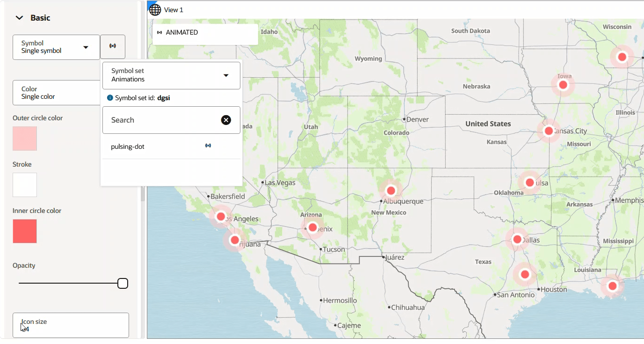Open the Color Single color dropdown
This screenshot has height=344, width=644.
coord(56,93)
